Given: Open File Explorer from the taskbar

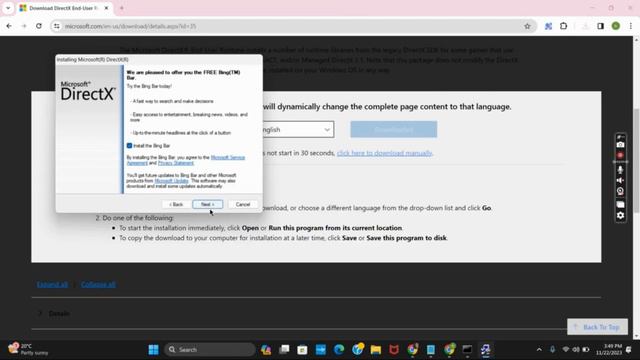Looking at the screenshot, I should coord(376,350).
